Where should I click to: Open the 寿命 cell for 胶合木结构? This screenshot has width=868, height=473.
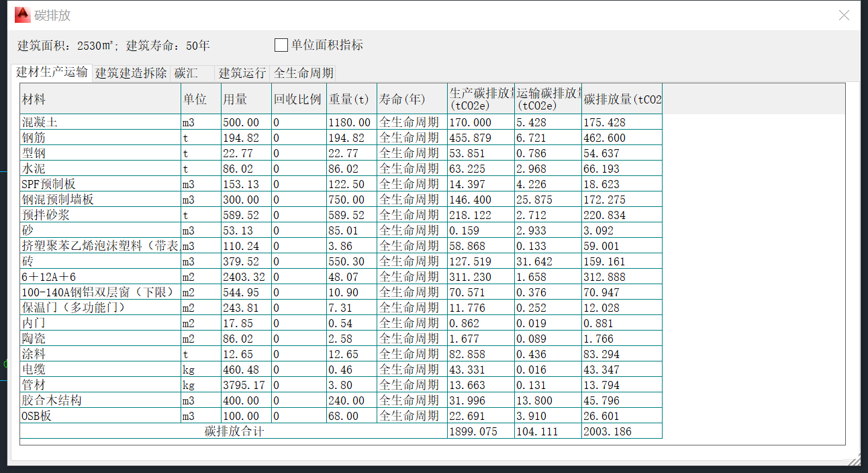pyautogui.click(x=411, y=400)
